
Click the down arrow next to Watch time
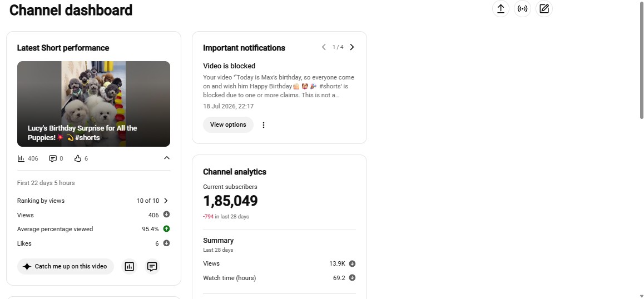click(x=352, y=278)
